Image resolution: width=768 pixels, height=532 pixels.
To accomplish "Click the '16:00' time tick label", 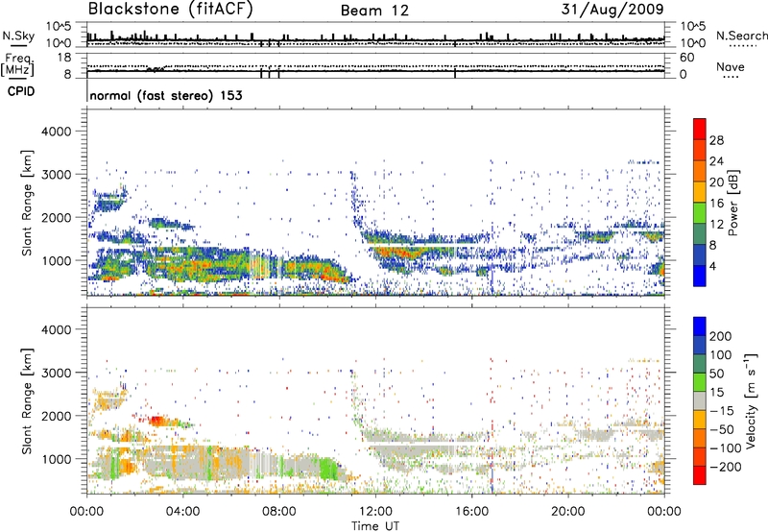I will (471, 512).
